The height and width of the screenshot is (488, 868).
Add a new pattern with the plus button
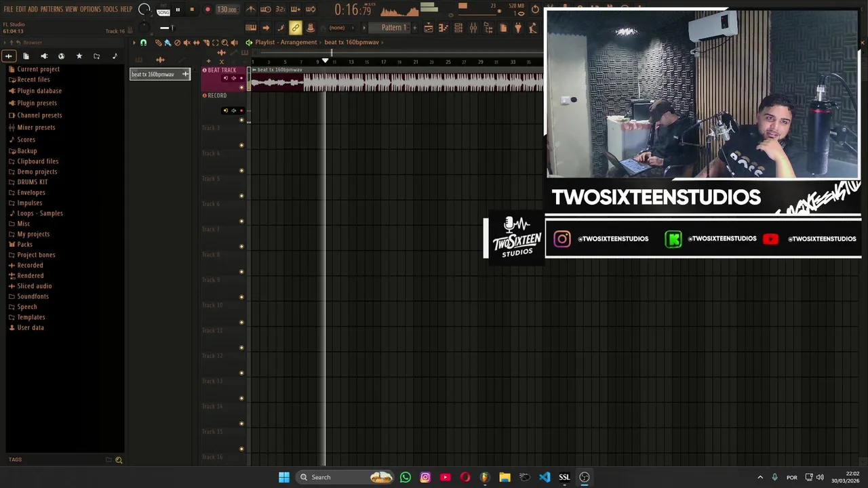414,28
